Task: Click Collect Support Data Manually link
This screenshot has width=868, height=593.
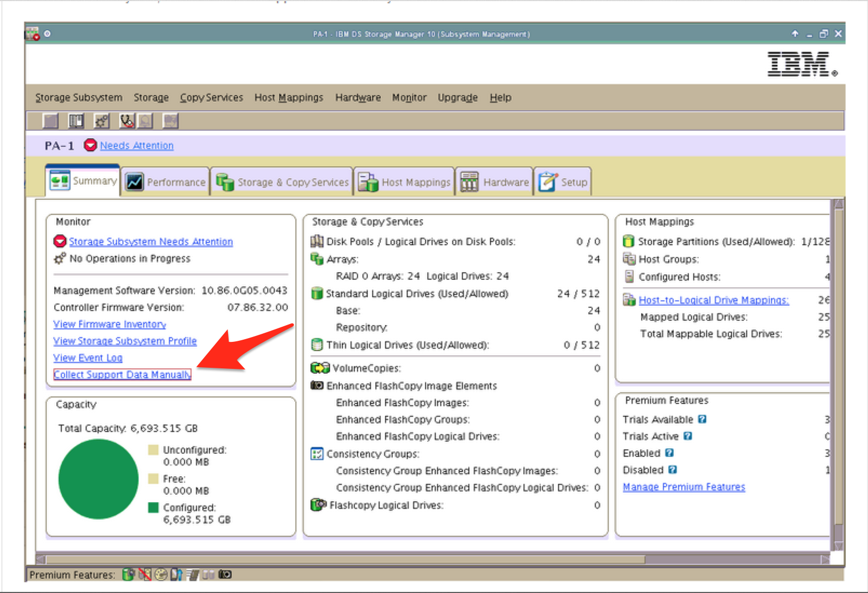Action: 122,374
